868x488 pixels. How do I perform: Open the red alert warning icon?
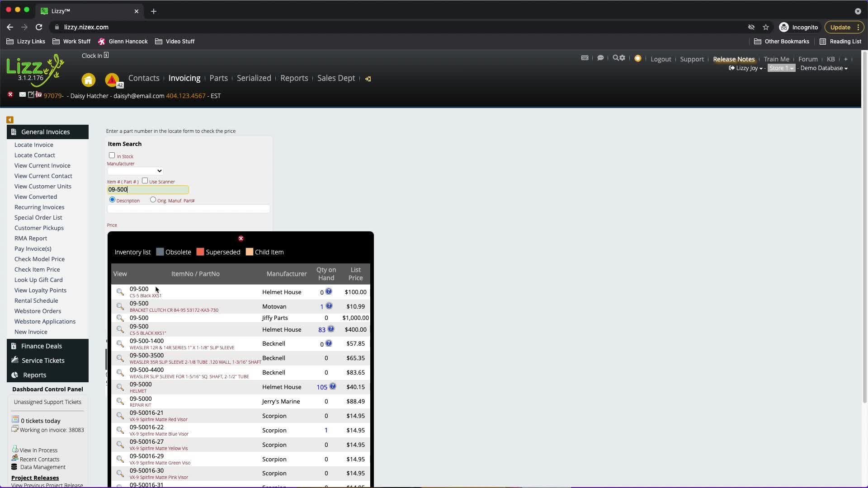pyautogui.click(x=112, y=80)
